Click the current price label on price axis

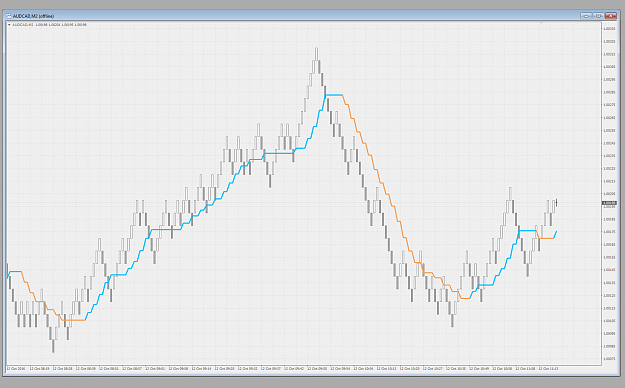pyautogui.click(x=609, y=203)
